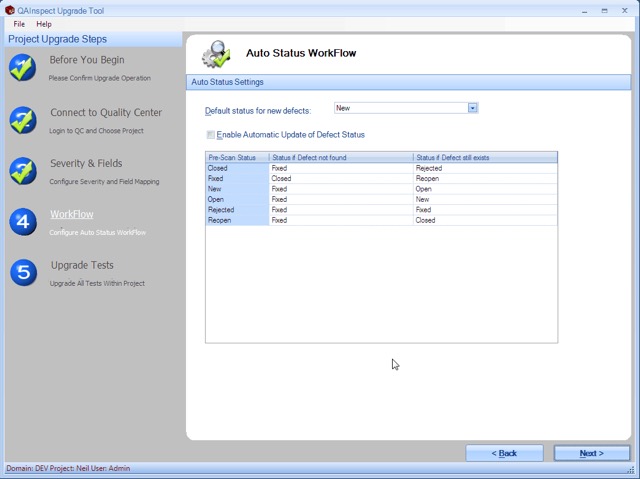Select the Rejected pre-scan status row
Viewport: 640px width, 479px height.
pos(237,210)
